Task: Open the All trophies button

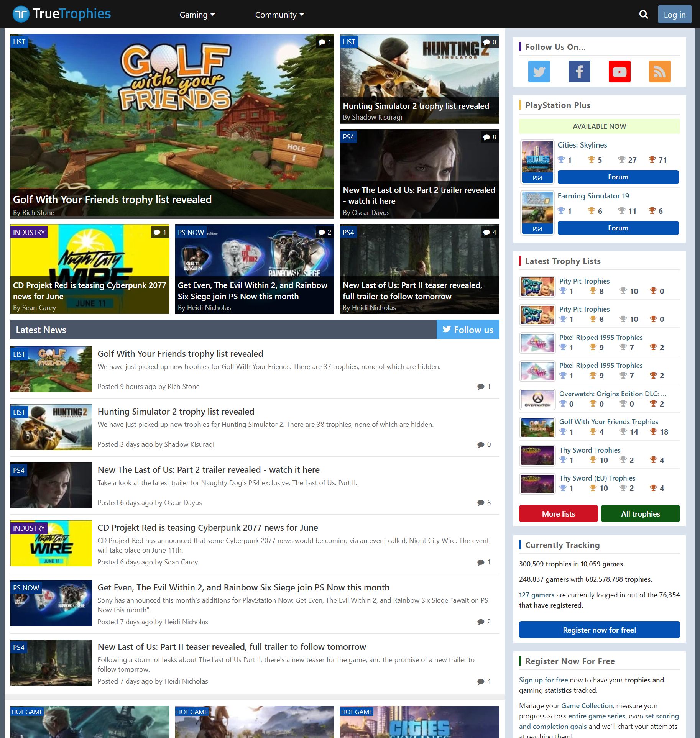Action: [640, 513]
